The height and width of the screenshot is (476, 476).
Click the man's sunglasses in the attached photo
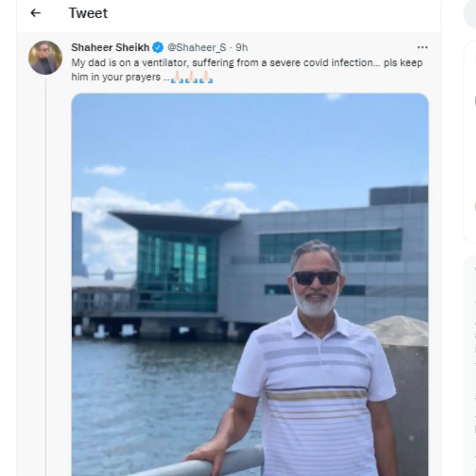[316, 278]
